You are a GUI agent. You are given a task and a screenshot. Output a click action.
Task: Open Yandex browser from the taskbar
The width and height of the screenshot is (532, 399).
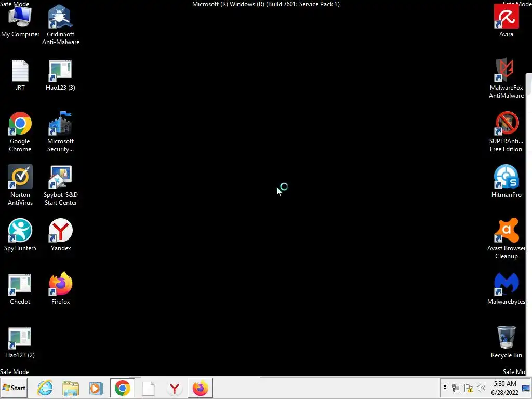pyautogui.click(x=175, y=388)
